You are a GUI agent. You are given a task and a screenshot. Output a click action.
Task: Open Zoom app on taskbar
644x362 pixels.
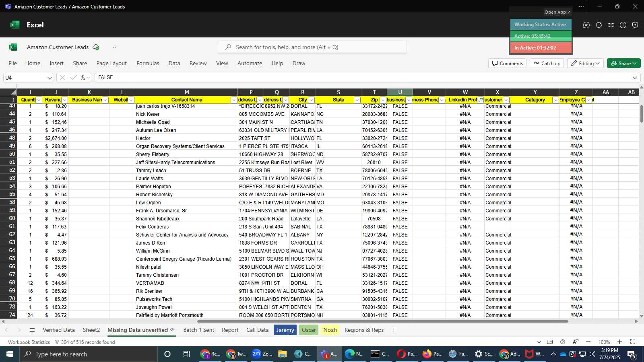click(x=262, y=354)
